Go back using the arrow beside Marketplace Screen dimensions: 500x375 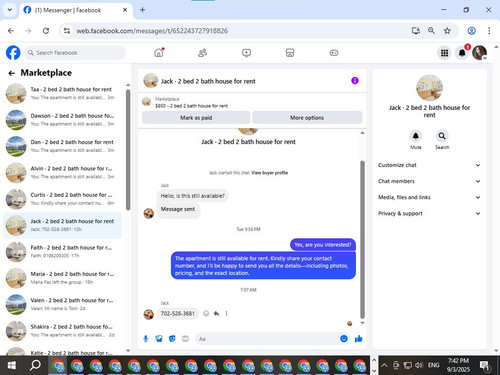12,73
